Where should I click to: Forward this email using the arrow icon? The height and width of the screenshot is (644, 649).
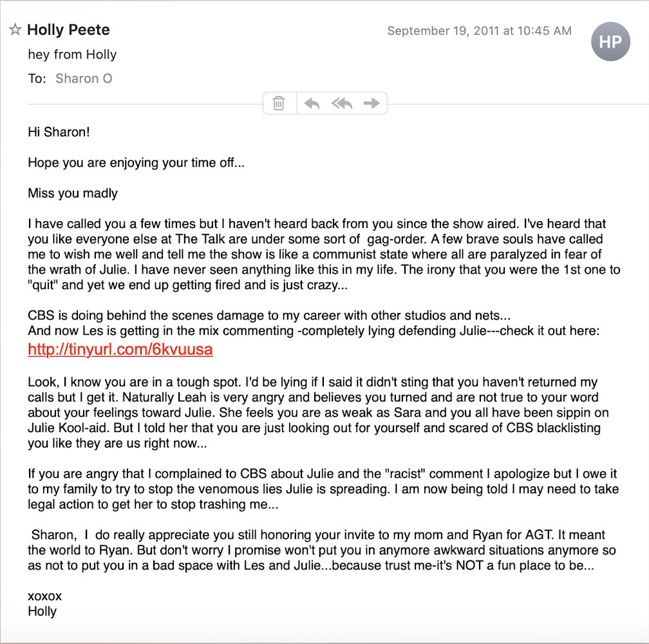click(372, 103)
